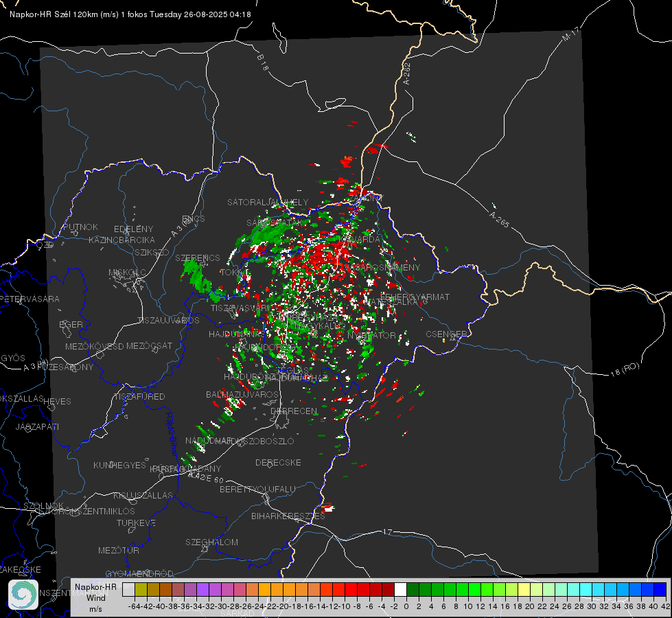Click the TISZAVASVÁRI label
672x618 pixels.
point(240,308)
